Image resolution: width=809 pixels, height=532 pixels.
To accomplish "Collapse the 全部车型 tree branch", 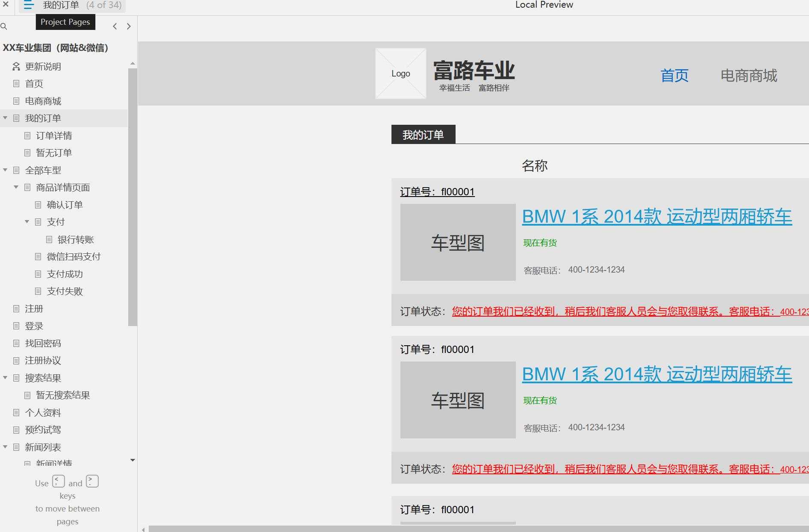I will click(5, 170).
